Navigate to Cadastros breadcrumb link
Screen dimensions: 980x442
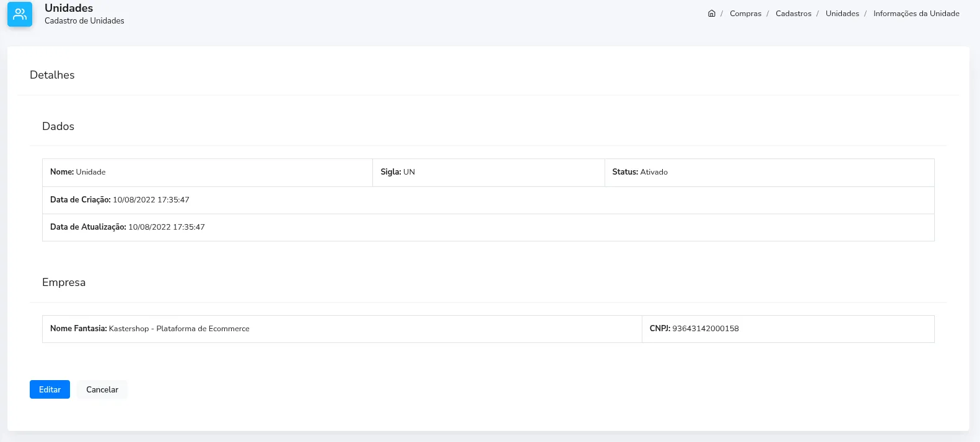coord(794,14)
